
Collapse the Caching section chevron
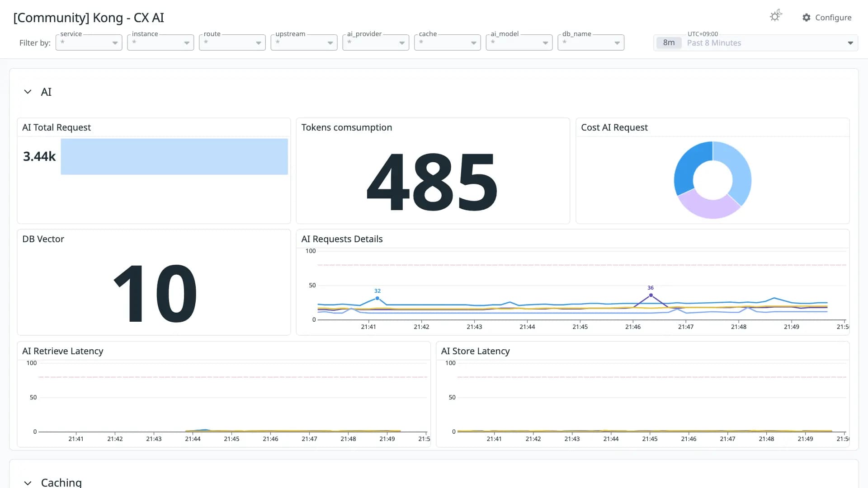pos(28,483)
